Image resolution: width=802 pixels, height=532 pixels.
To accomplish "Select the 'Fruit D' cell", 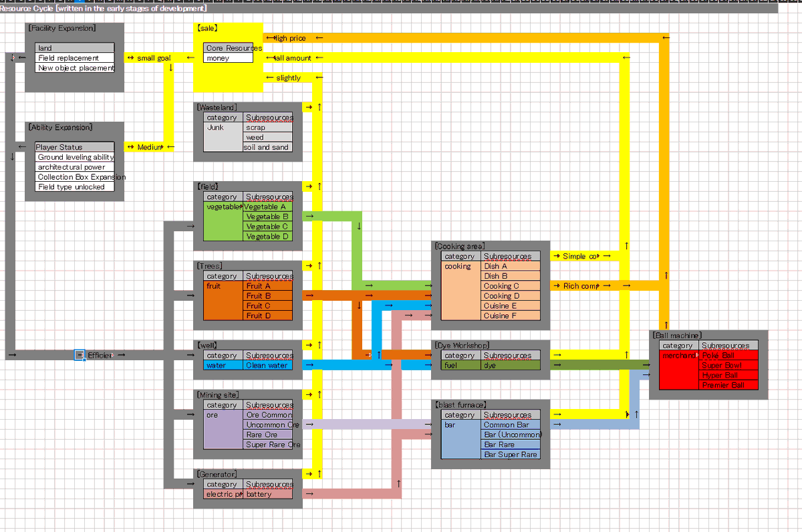I will coord(267,315).
